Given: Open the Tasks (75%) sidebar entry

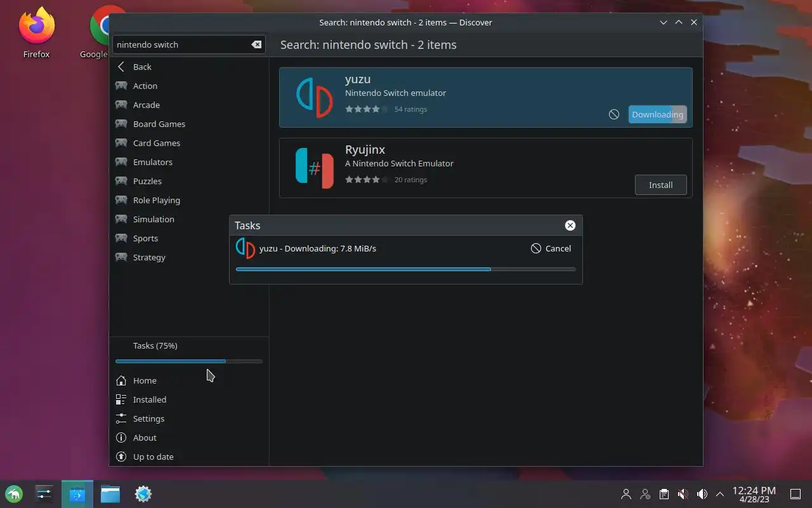Looking at the screenshot, I should 189,346.
